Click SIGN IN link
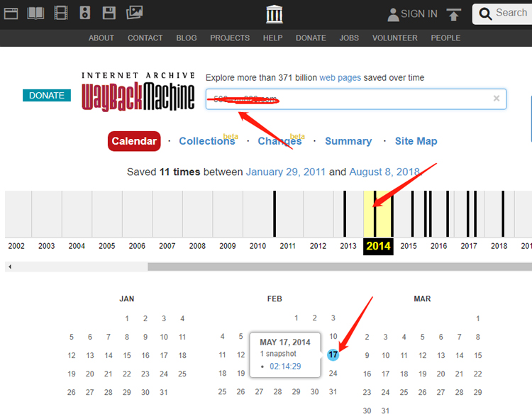532x419 pixels. (419, 14)
